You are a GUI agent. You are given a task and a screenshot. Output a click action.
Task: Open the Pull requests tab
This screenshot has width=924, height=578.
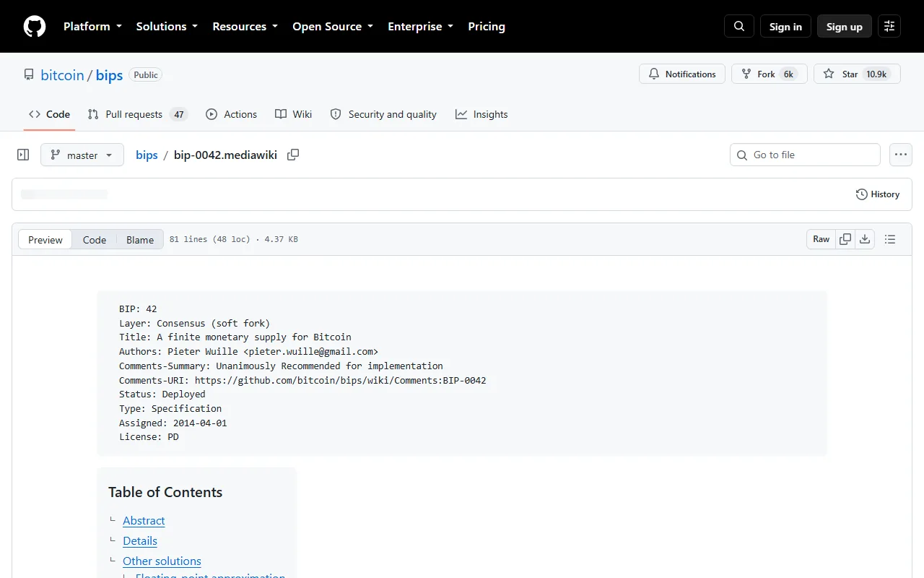click(x=137, y=114)
